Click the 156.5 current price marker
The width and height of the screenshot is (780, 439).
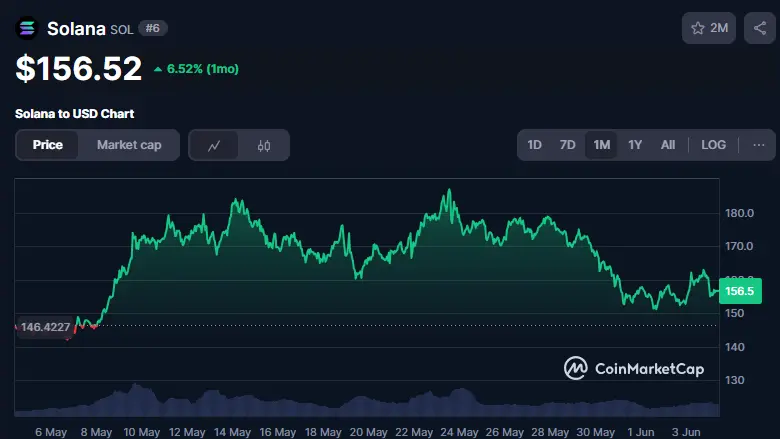point(740,291)
